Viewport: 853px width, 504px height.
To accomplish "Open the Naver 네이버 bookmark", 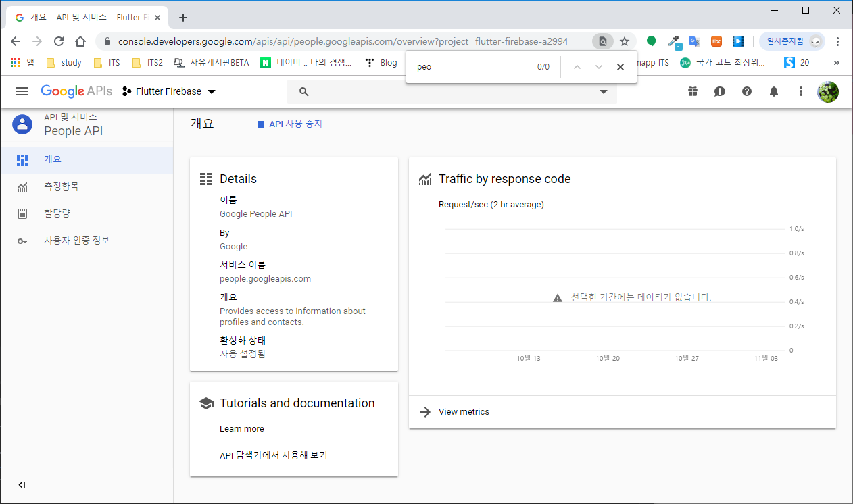I will click(307, 63).
